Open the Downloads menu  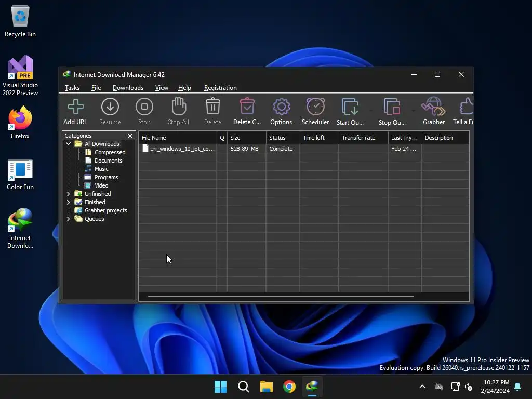128,88
